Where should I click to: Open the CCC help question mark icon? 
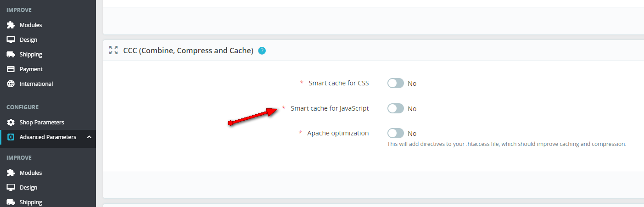click(262, 50)
